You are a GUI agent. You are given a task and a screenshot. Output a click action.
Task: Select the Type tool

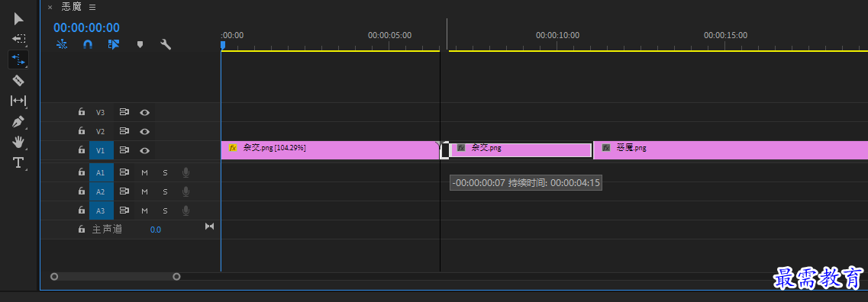point(18,162)
